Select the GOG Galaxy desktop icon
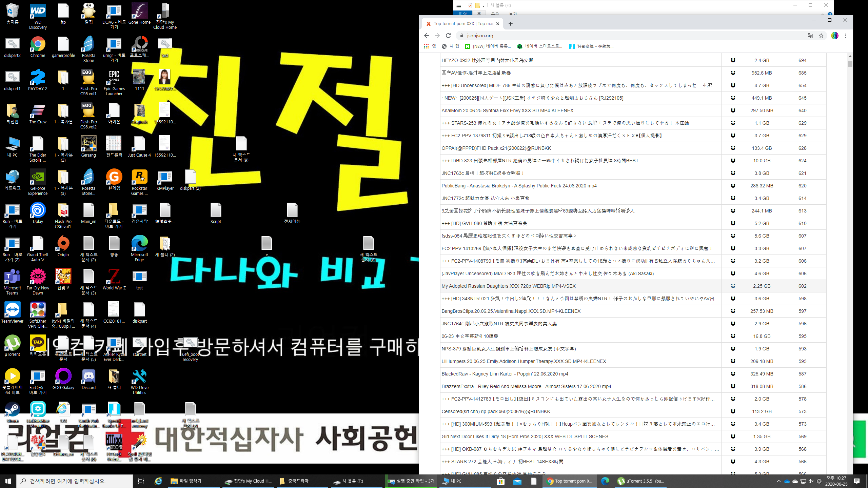Screen dimensions: 868x488 (63, 379)
